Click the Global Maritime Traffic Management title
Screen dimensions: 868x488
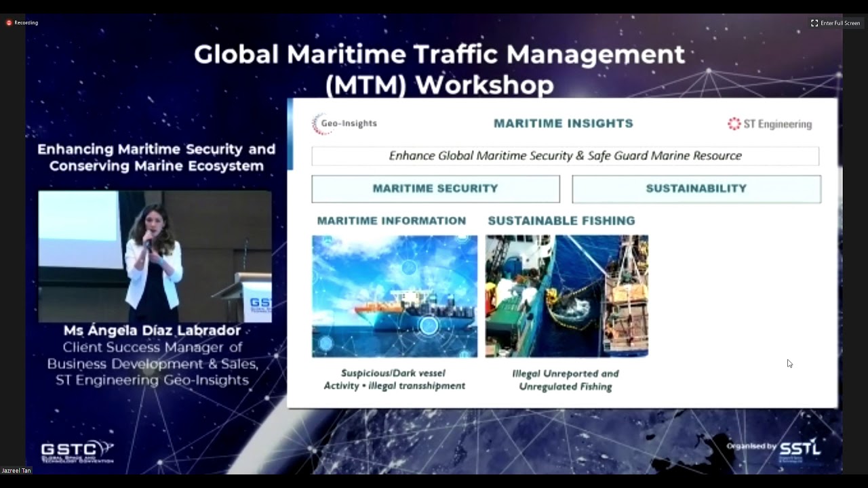[439, 69]
